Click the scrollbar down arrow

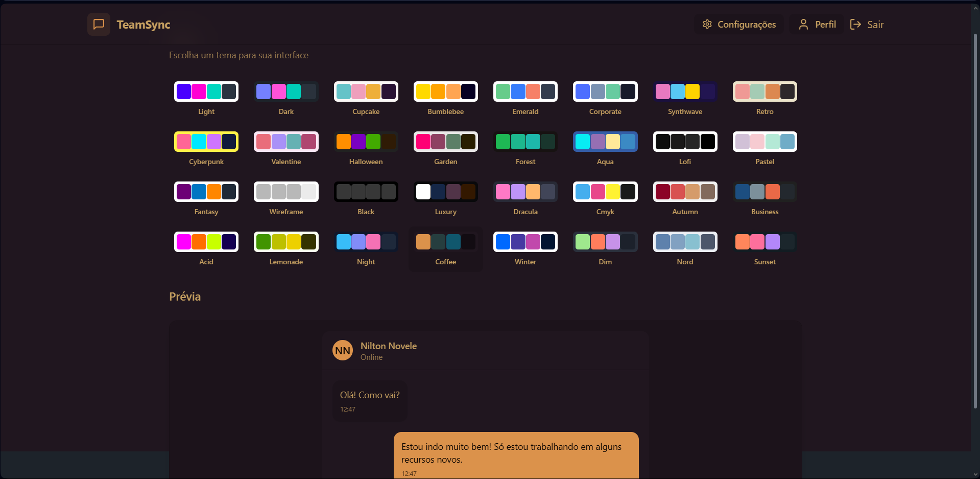(975, 474)
